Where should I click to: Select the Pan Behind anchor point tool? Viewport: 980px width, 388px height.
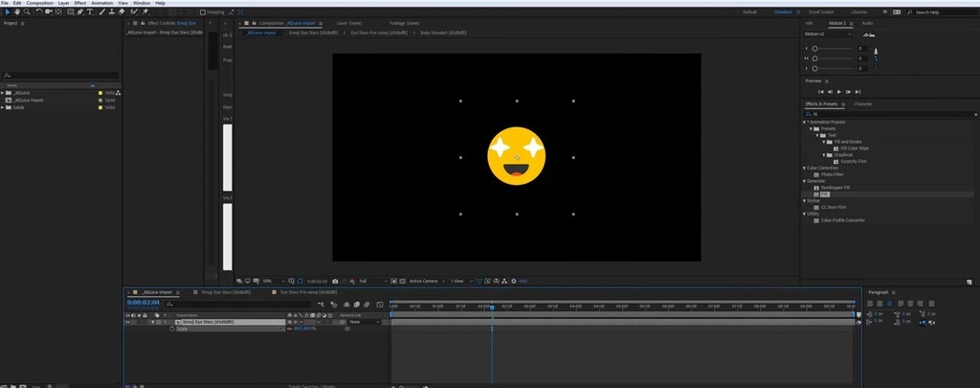[58, 11]
